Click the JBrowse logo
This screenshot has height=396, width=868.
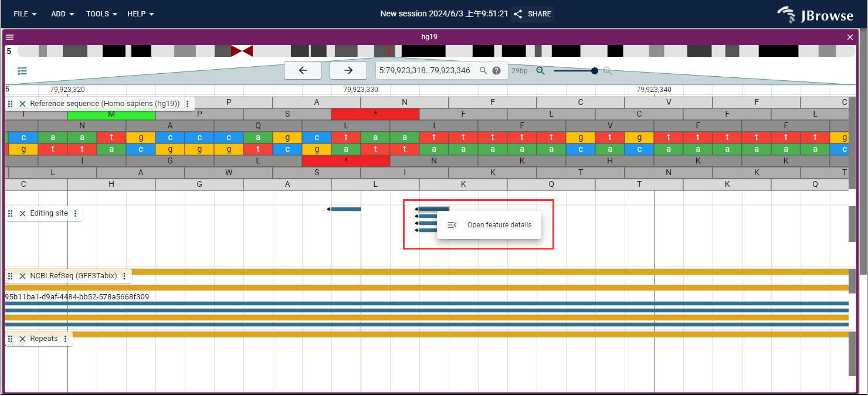(816, 14)
